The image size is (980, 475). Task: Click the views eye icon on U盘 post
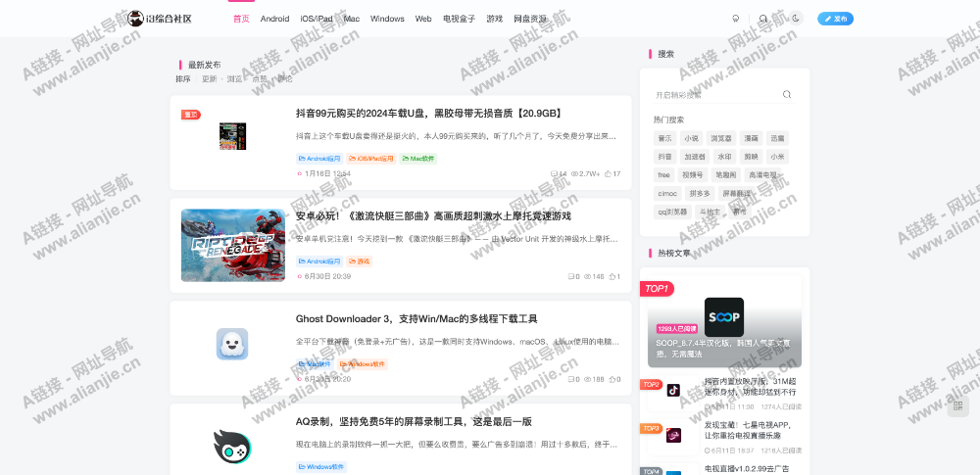pyautogui.click(x=575, y=173)
